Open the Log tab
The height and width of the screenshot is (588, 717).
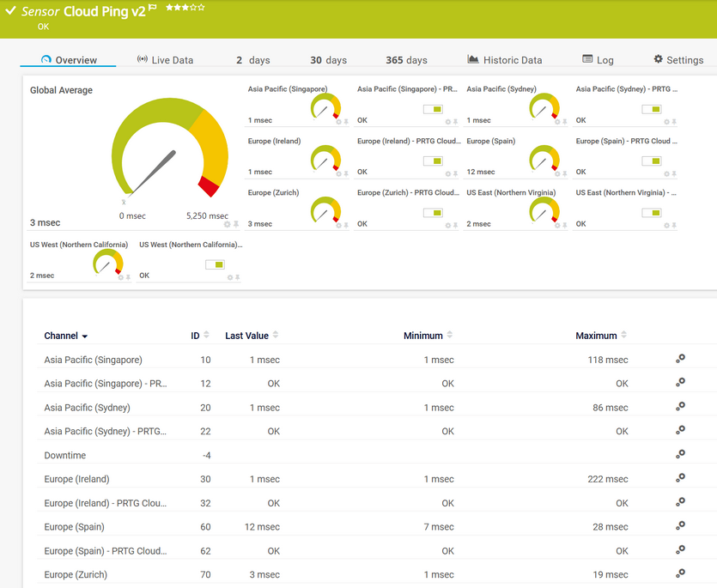pos(598,60)
